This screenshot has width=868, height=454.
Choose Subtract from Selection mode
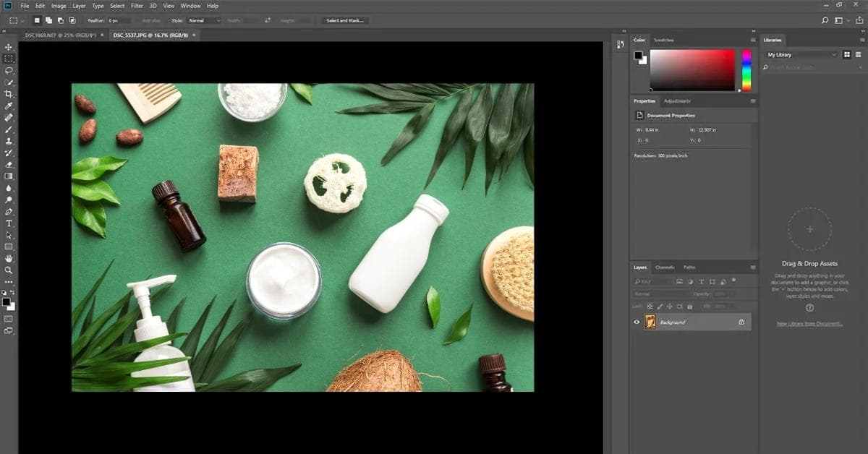point(61,20)
